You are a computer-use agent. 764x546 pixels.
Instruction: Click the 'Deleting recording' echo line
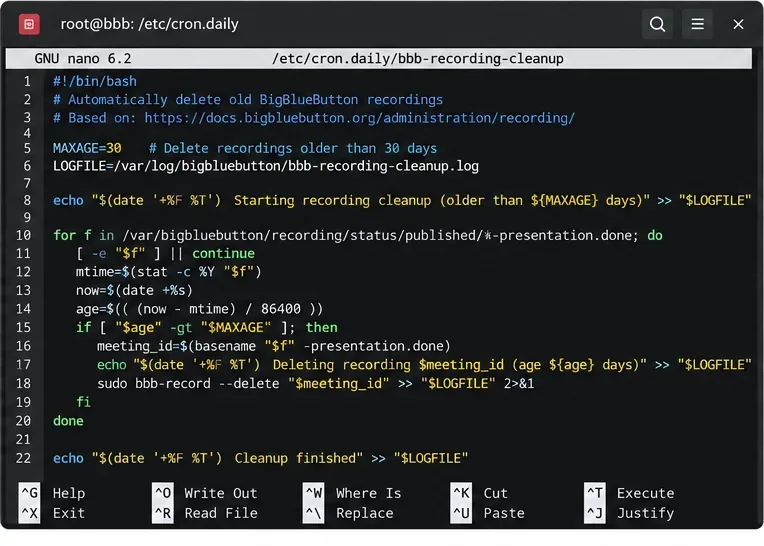click(424, 365)
